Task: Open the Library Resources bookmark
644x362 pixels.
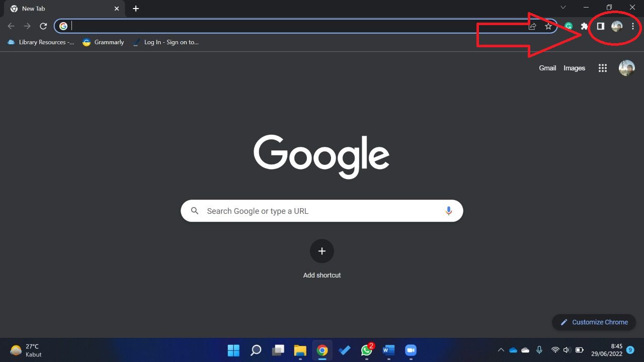Action: click(41, 42)
